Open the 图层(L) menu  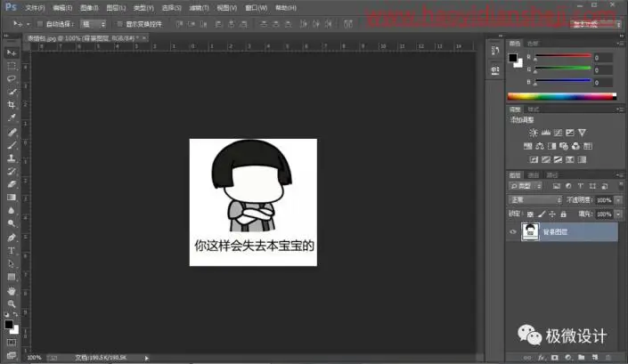click(x=116, y=8)
